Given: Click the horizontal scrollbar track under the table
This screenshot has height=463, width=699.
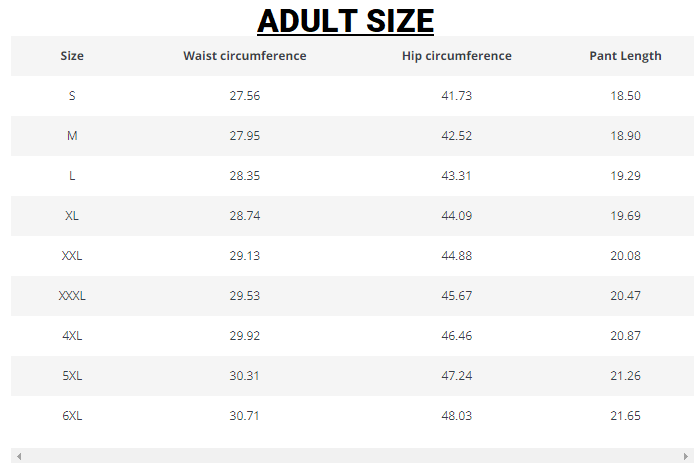Looking at the screenshot, I should coord(350,456).
